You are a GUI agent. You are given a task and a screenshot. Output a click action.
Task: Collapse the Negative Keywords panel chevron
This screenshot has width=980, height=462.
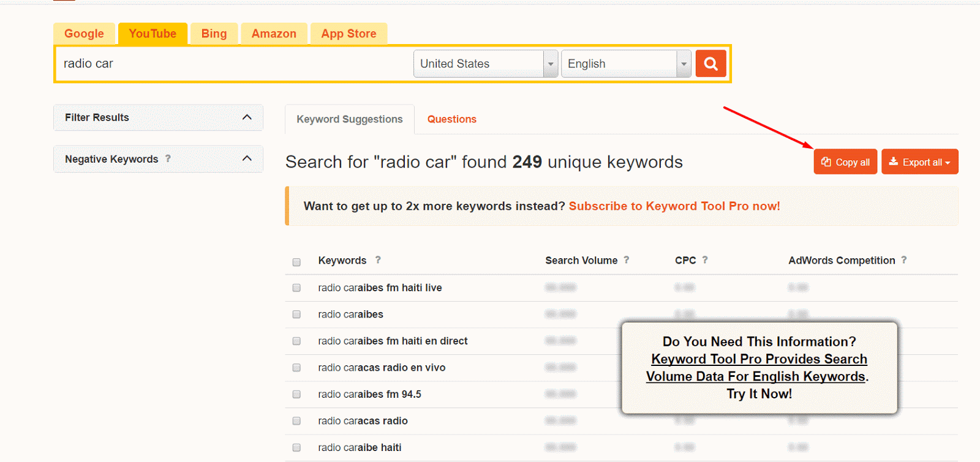point(247,158)
